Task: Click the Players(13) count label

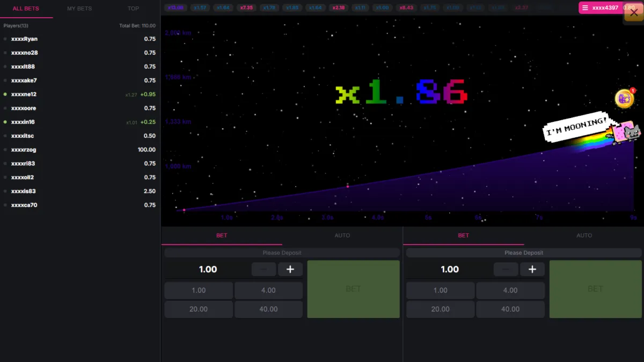Action: click(16, 26)
